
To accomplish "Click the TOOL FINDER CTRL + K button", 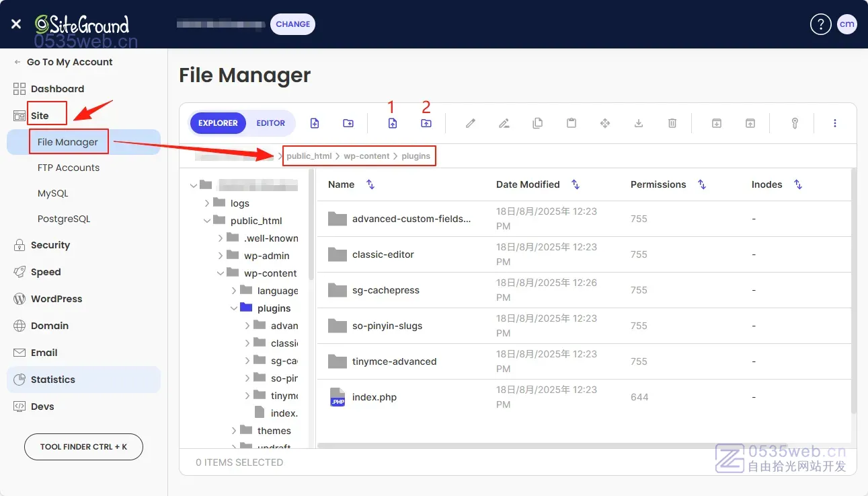I will [83, 447].
